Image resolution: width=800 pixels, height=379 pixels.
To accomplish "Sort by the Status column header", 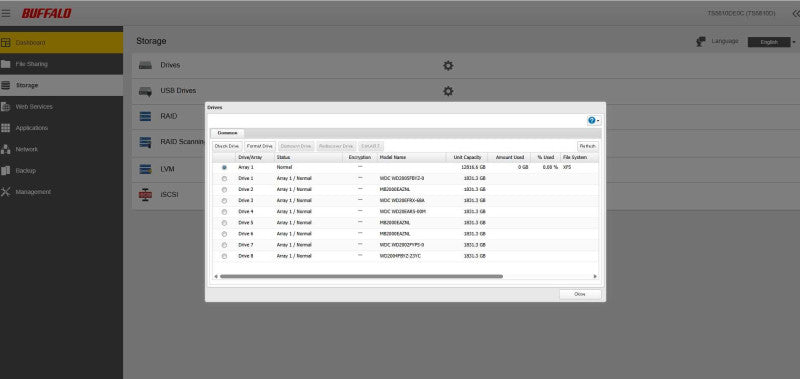I will pos(308,158).
